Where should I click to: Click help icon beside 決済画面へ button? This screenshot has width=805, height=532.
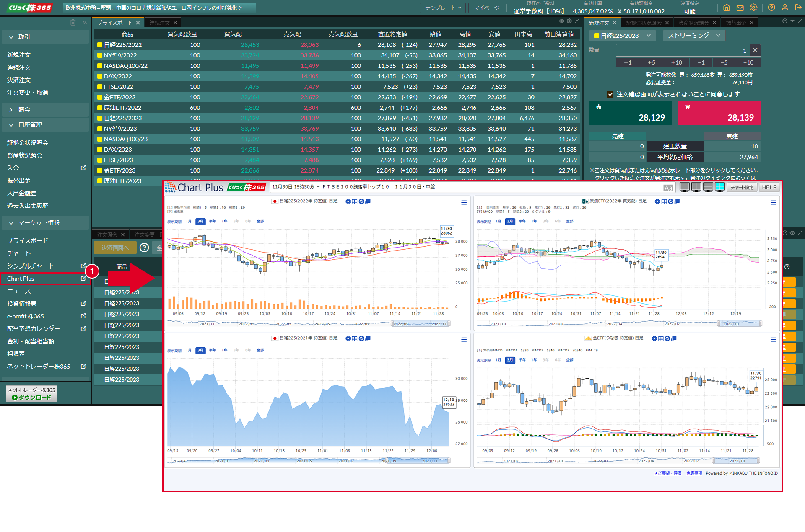(x=144, y=248)
